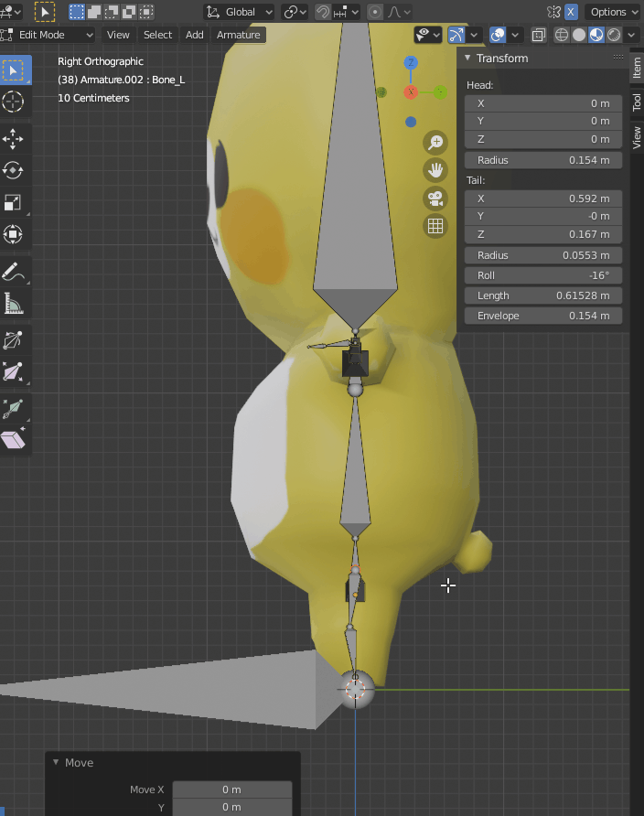The height and width of the screenshot is (816, 644).
Task: Toggle snapping magnet
Action: (323, 12)
